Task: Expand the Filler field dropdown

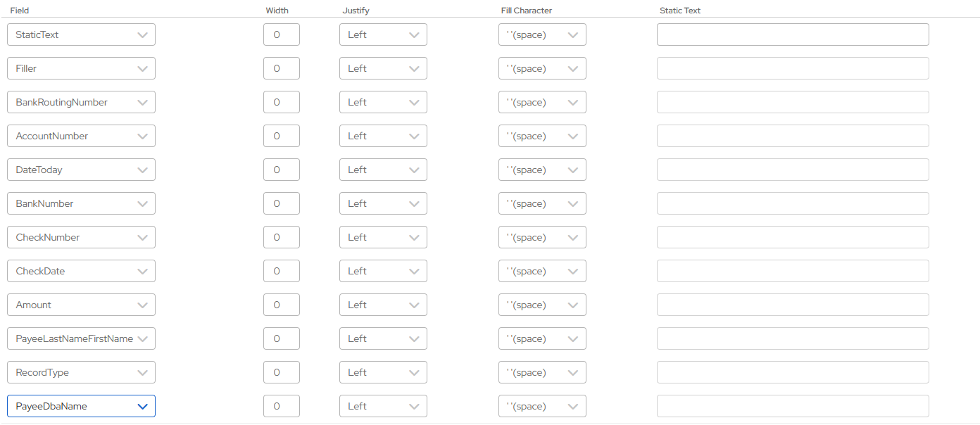Action: 81,68
